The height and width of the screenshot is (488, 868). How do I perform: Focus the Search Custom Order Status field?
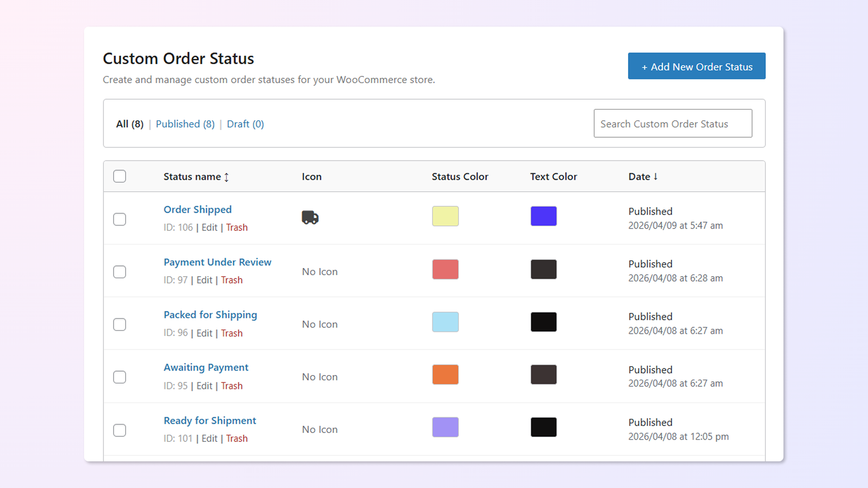672,123
